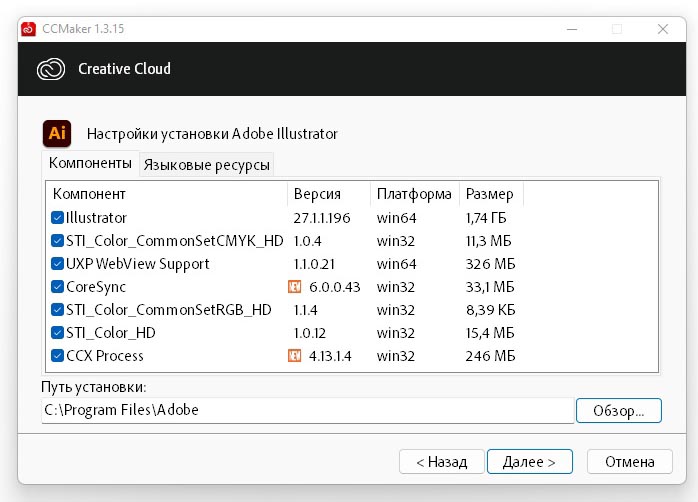Uncheck the Illustrator component checkbox
Viewport: 698px width, 502px height.
(x=57, y=218)
